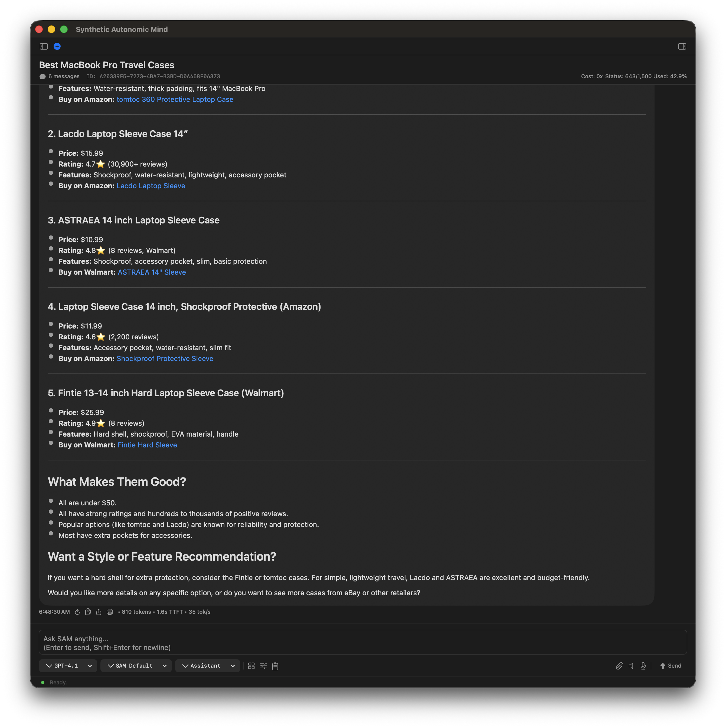Toggle the speaker audio icon

pos(631,666)
